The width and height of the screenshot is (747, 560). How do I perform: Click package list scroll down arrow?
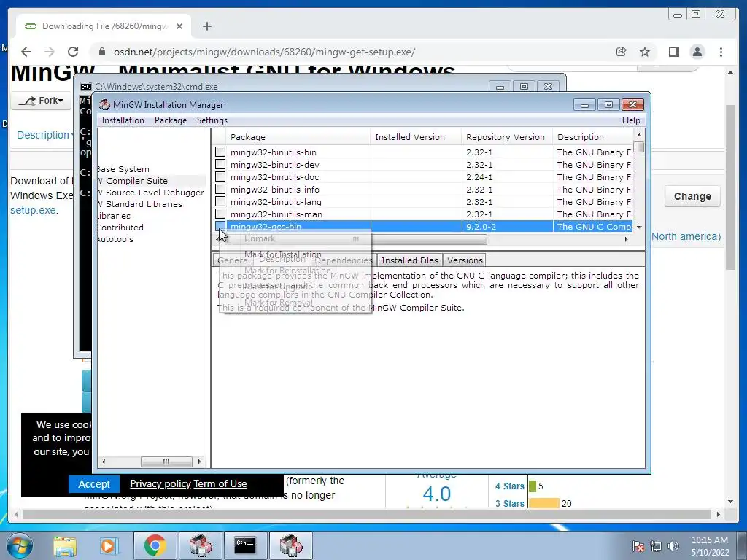point(639,227)
